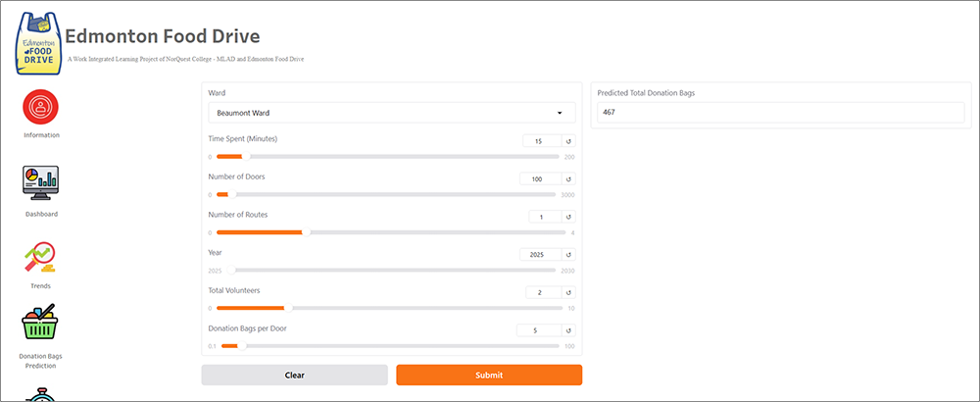Click the Year slider handle
Screen dimensions: 980x402
232,270
